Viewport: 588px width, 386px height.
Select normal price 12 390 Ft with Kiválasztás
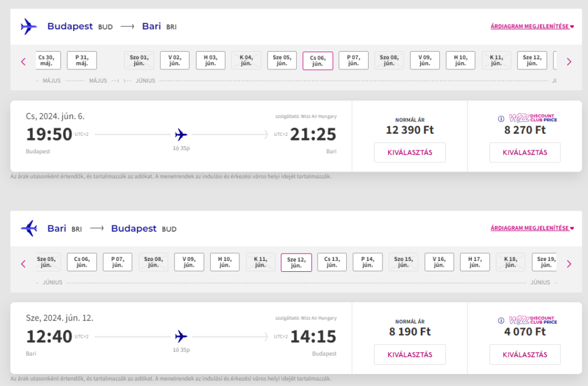click(x=409, y=153)
